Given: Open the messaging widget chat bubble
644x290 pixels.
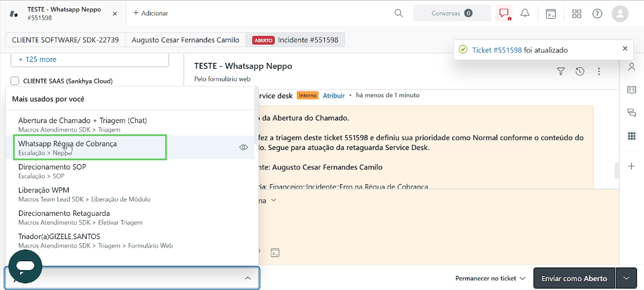Looking at the screenshot, I should point(25,266).
